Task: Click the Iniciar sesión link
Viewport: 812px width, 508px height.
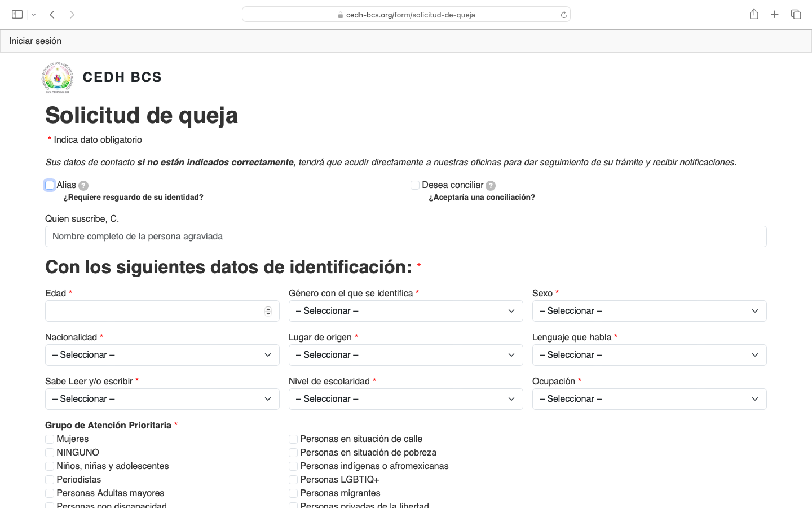Action: pyautogui.click(x=35, y=41)
